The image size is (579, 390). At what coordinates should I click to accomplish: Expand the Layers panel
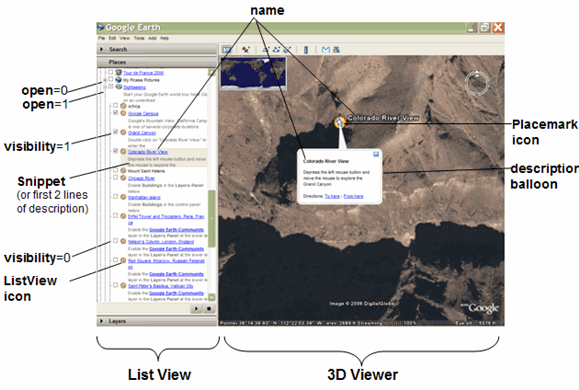(x=102, y=321)
